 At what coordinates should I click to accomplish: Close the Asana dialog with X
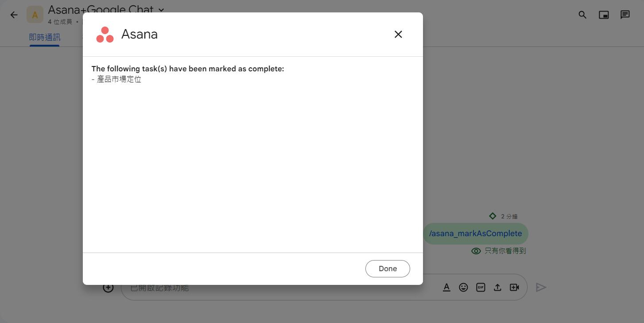tap(398, 34)
